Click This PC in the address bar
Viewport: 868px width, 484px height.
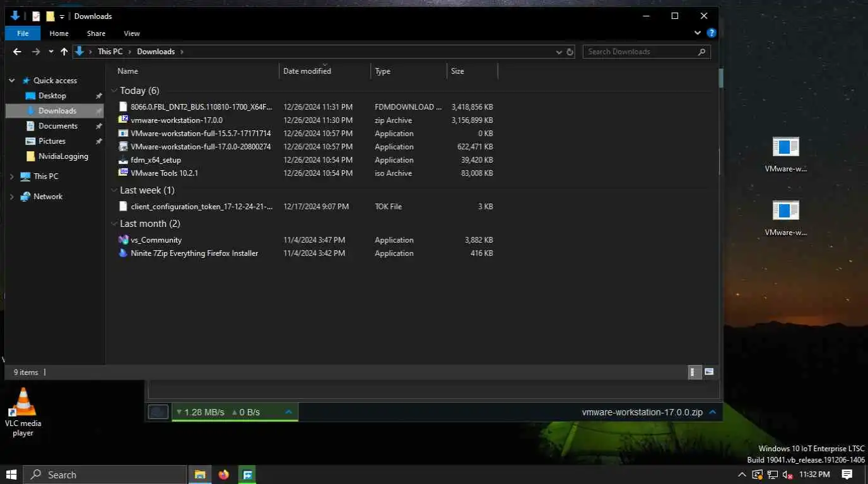pos(110,52)
